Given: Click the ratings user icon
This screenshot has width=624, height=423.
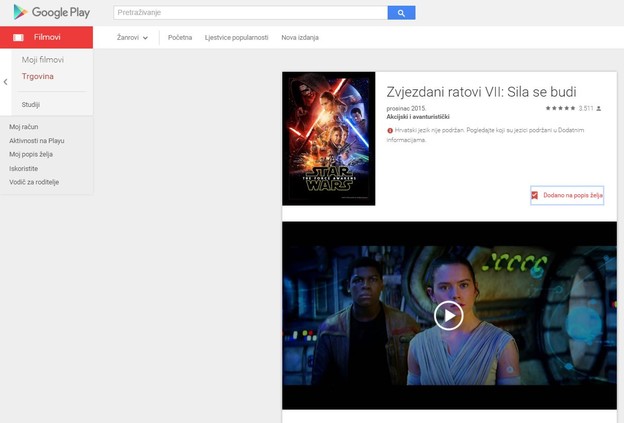Looking at the screenshot, I should pos(599,108).
